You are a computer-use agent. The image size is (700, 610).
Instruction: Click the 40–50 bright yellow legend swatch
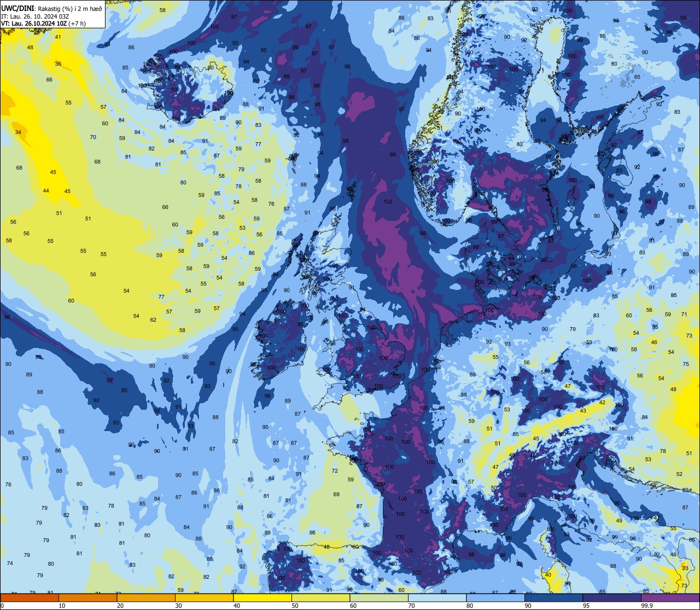point(262,597)
